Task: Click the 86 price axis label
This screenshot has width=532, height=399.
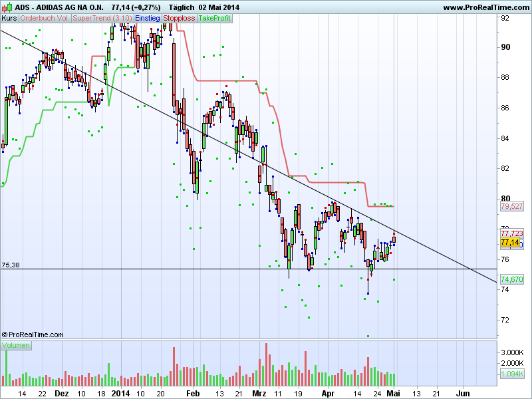Action: tap(505, 108)
